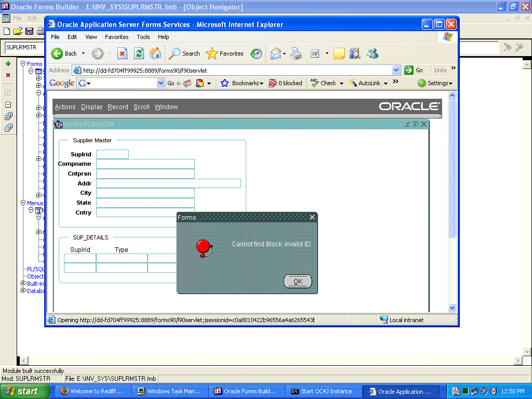This screenshot has height=399, width=532.
Task: Click the Expand All icon in Object Navigator sidebar
Action: tap(8, 116)
